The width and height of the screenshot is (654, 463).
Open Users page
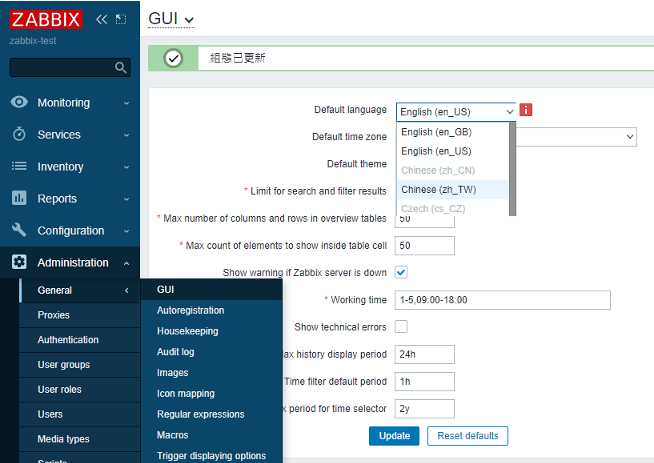coord(80,414)
